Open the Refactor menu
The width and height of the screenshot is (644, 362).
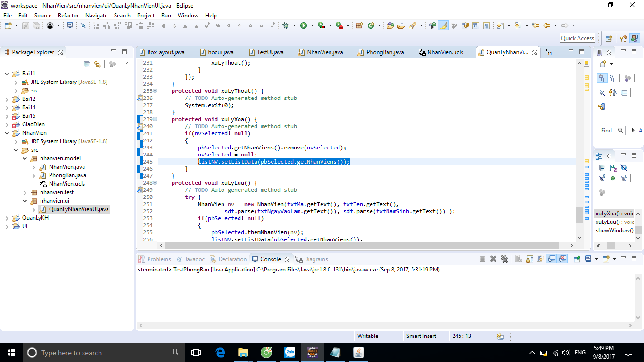68,15
